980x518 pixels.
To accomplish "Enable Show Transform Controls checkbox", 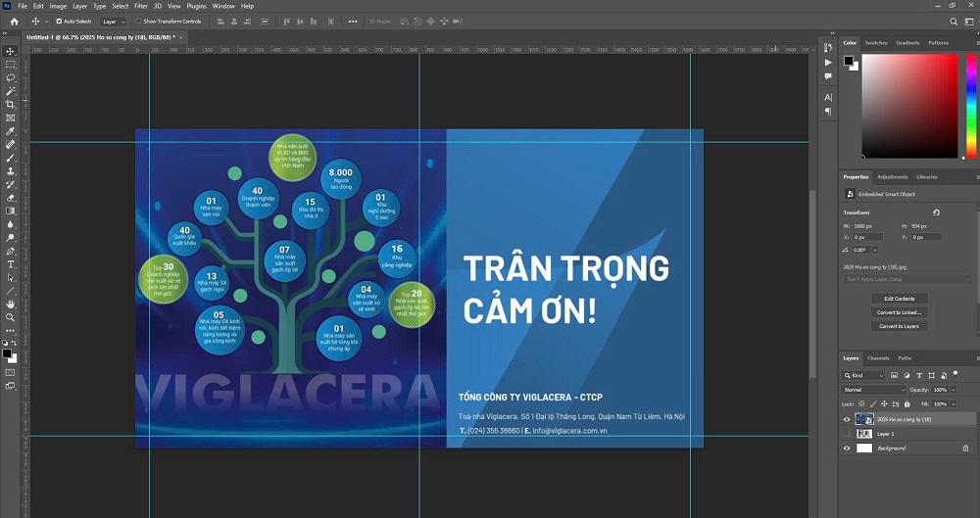I will (139, 22).
